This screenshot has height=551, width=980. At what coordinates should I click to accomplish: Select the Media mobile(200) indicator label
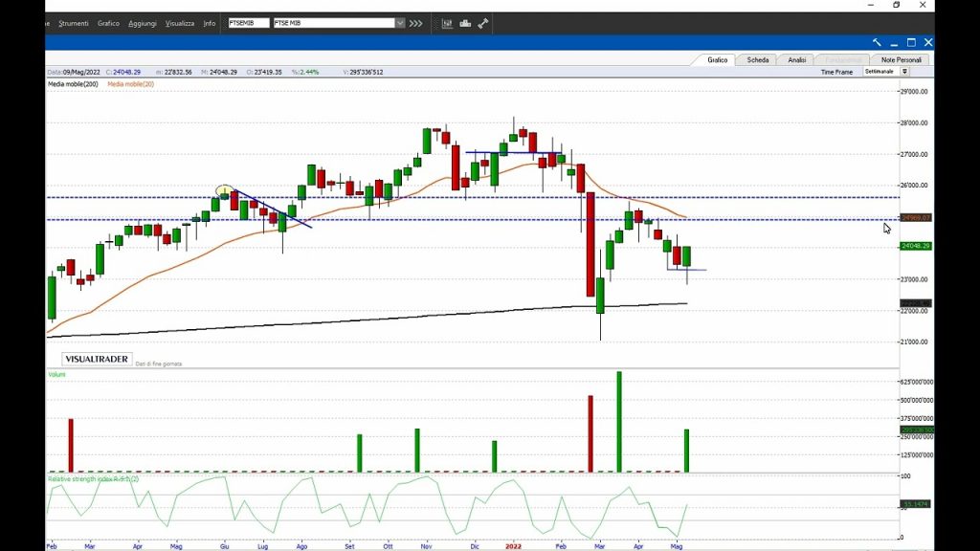pyautogui.click(x=73, y=84)
